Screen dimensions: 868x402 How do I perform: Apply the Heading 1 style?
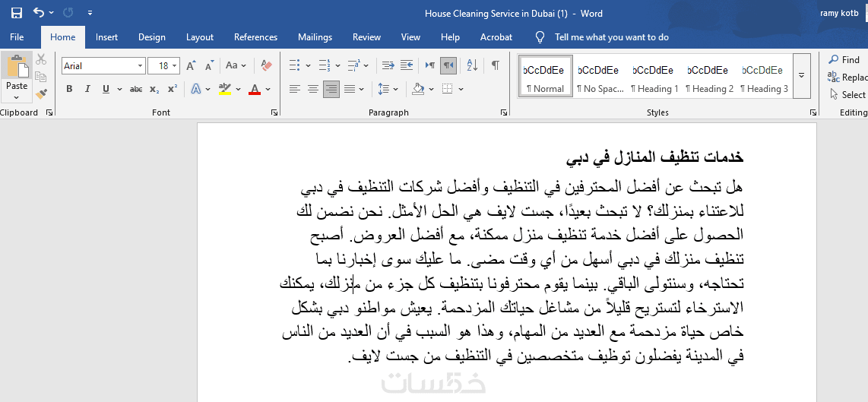pos(655,77)
